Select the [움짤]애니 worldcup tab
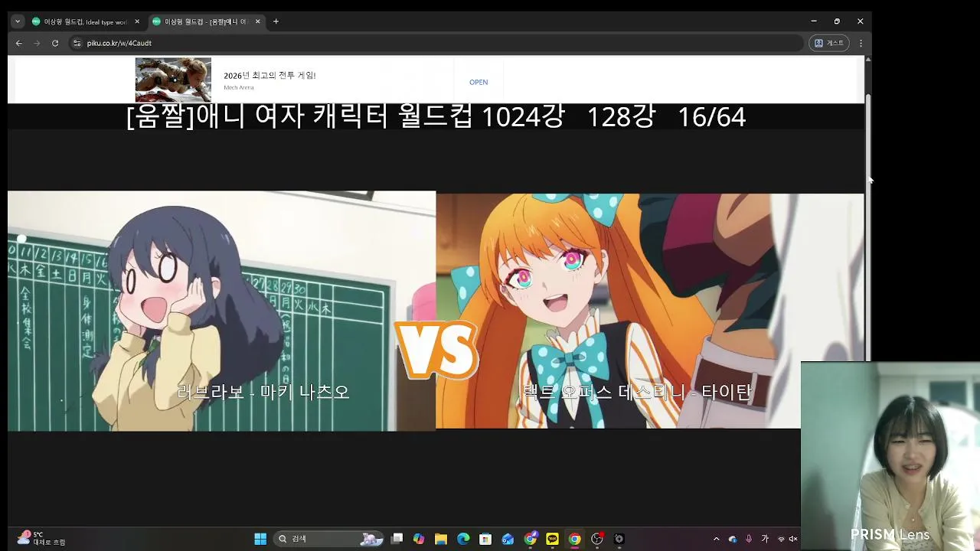980x551 pixels. (205, 21)
